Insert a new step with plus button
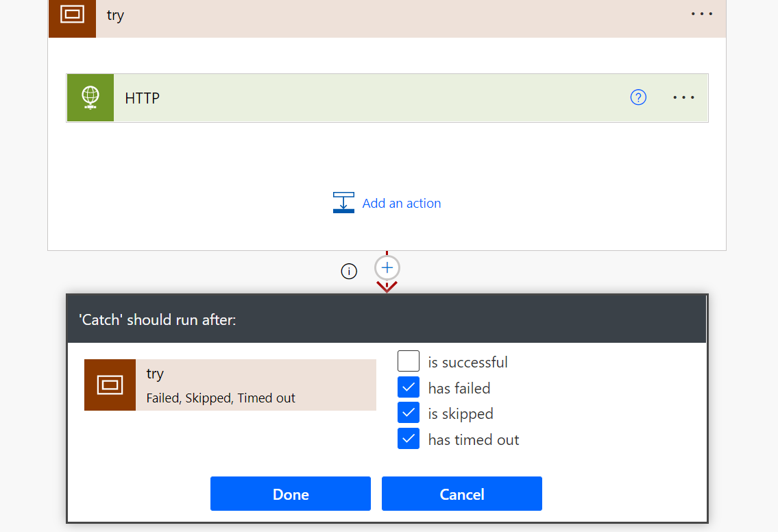Image resolution: width=778 pixels, height=532 pixels. (387, 267)
